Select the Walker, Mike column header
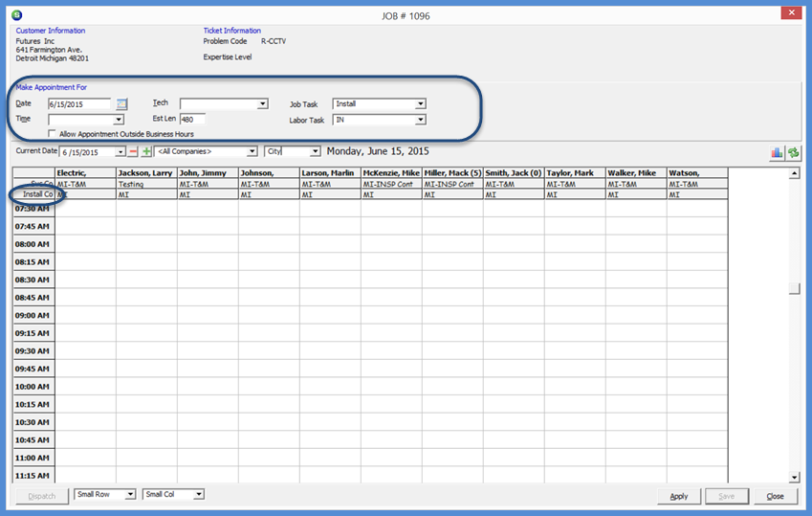 pos(636,172)
